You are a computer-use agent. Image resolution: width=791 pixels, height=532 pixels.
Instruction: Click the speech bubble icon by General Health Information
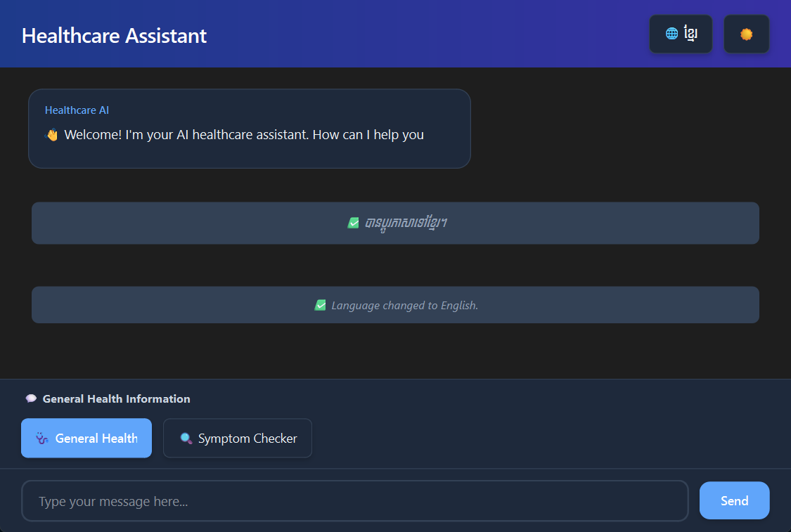click(x=31, y=399)
